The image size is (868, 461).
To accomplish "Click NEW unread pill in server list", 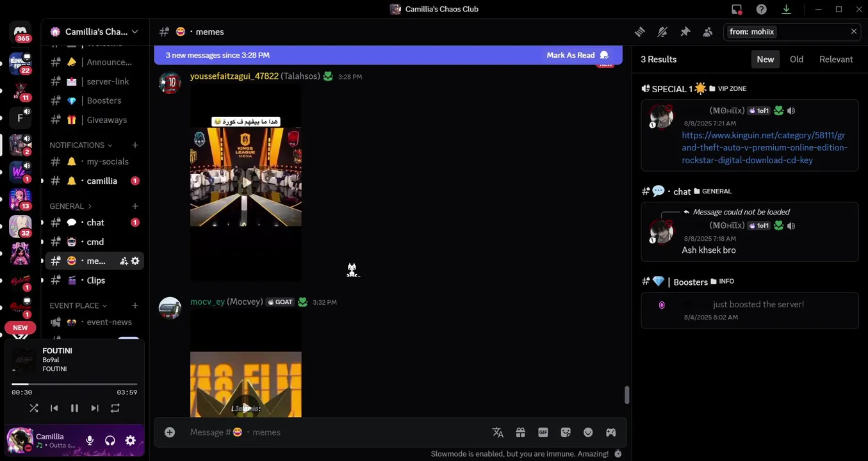I will [x=20, y=327].
